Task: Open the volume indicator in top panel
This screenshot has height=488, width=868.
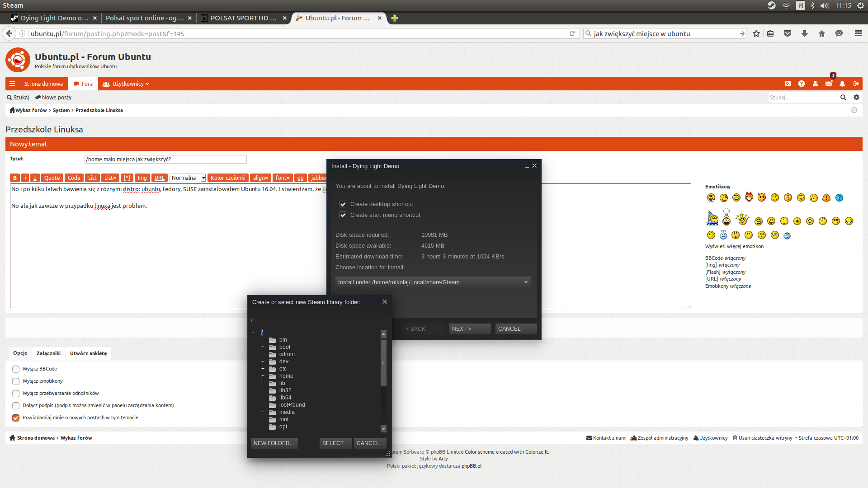Action: pos(825,5)
